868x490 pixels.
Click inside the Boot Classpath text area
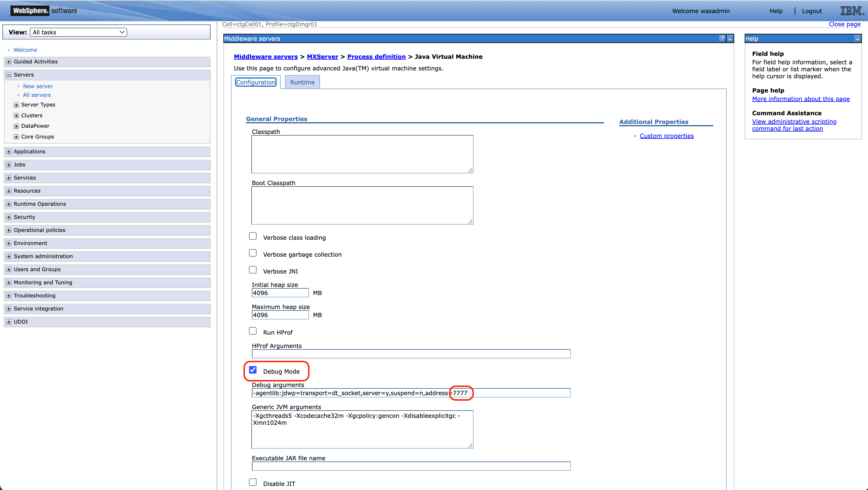point(362,205)
